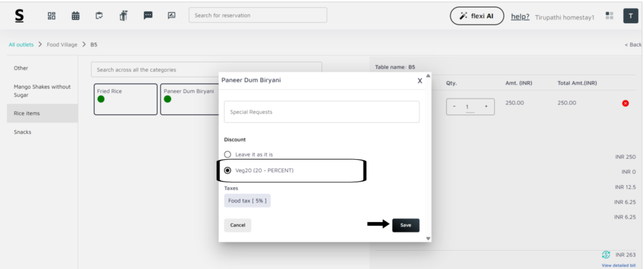Open the chat messages icon in top bar

[148, 16]
